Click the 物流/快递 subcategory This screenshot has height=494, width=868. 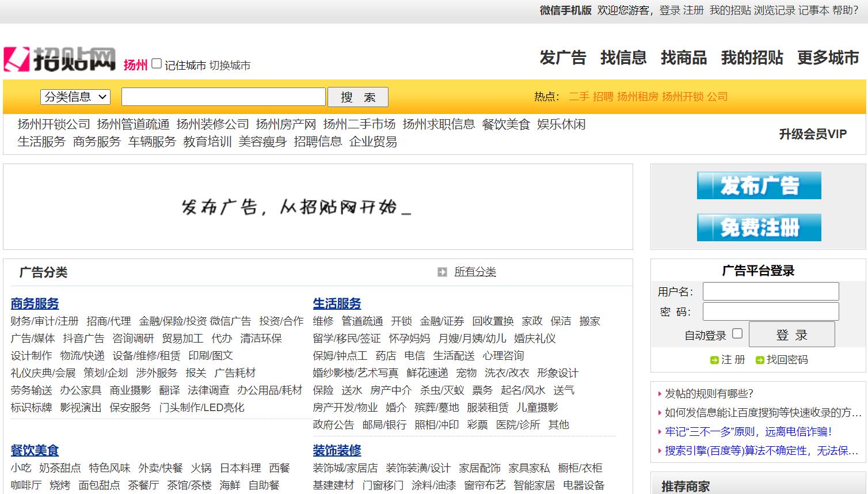click(82, 356)
